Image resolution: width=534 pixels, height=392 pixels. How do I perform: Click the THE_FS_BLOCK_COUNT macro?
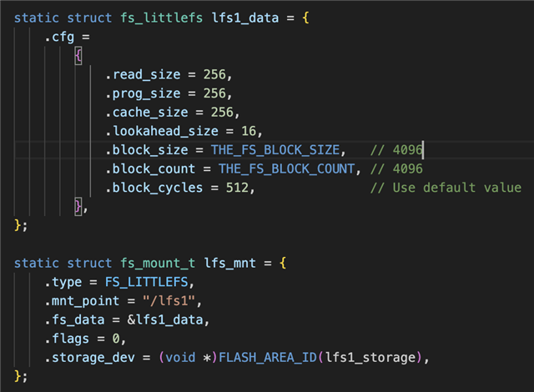286,168
